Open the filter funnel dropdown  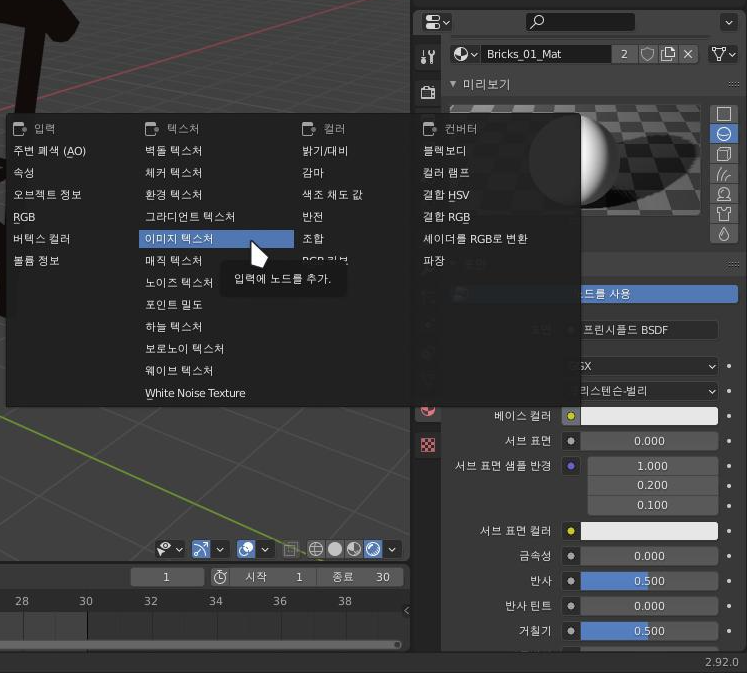tap(723, 54)
